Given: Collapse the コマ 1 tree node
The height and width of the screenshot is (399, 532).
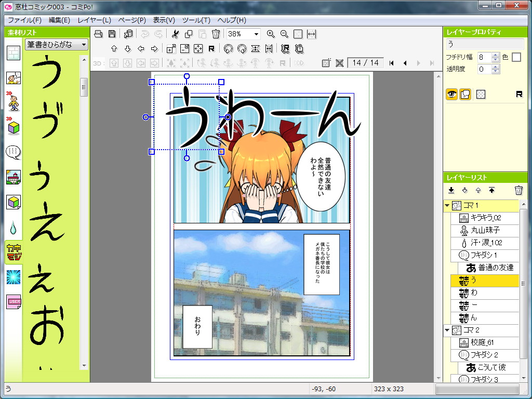Looking at the screenshot, I should 447,206.
